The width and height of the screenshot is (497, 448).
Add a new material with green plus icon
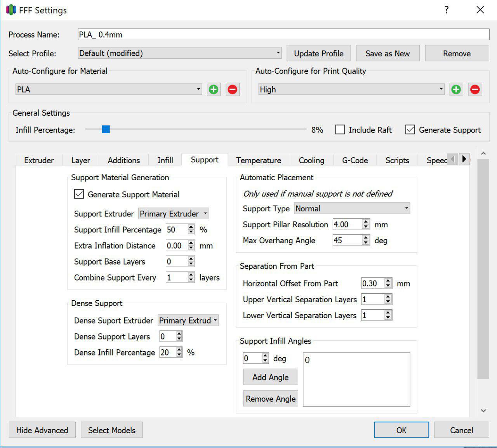click(214, 90)
